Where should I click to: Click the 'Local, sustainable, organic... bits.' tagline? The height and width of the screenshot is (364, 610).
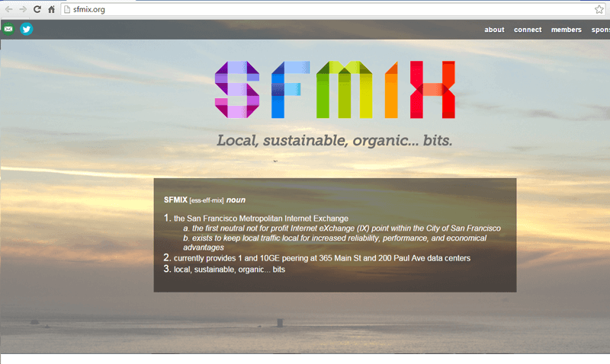[335, 140]
